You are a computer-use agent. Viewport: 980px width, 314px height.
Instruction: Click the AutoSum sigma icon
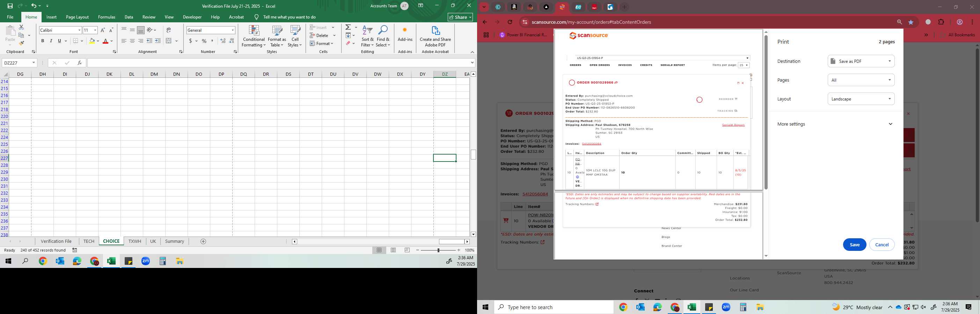click(x=348, y=27)
